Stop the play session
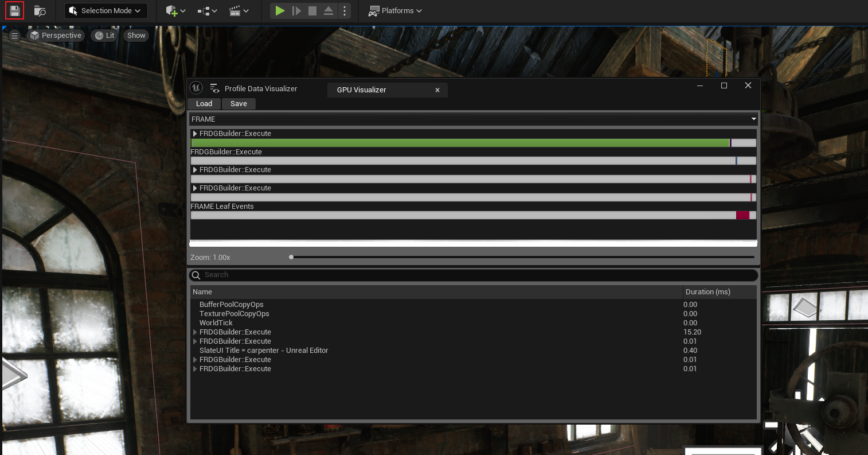The height and width of the screenshot is (455, 868). pos(312,11)
